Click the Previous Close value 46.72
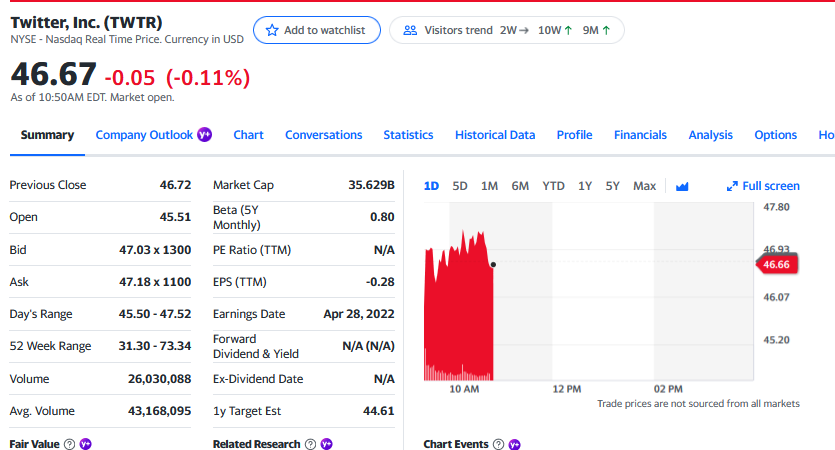The height and width of the screenshot is (450, 835). (175, 185)
